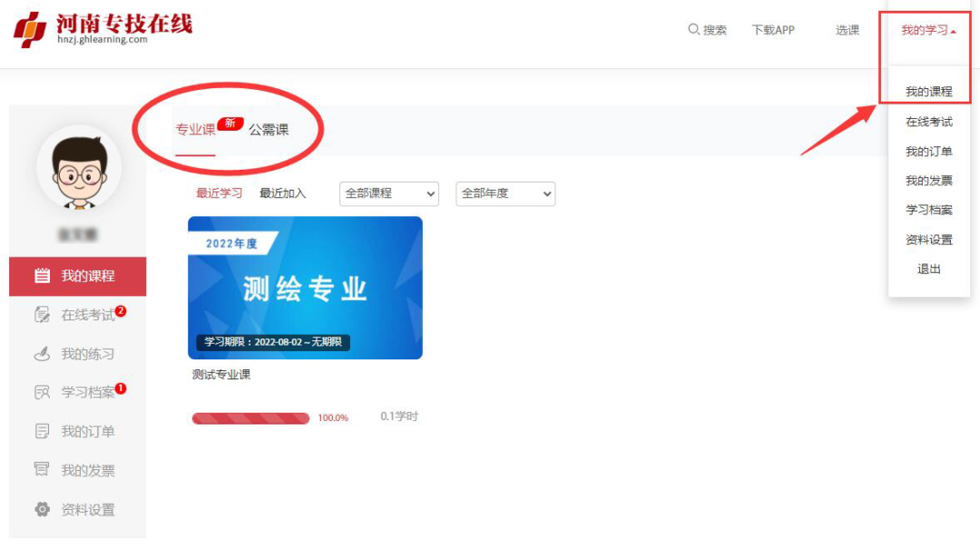This screenshot has height=550, width=980.
Task: Open the 全部课程 dropdown
Action: pyautogui.click(x=388, y=193)
